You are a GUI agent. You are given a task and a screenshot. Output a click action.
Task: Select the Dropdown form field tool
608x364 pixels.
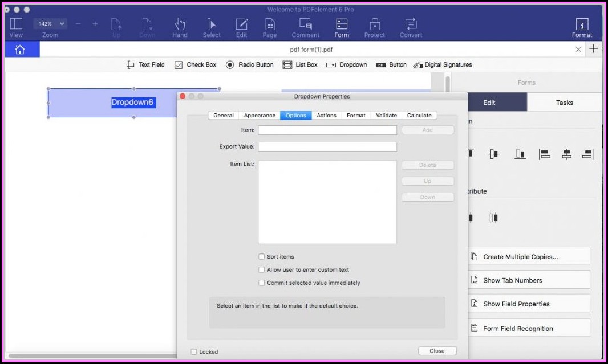point(347,65)
